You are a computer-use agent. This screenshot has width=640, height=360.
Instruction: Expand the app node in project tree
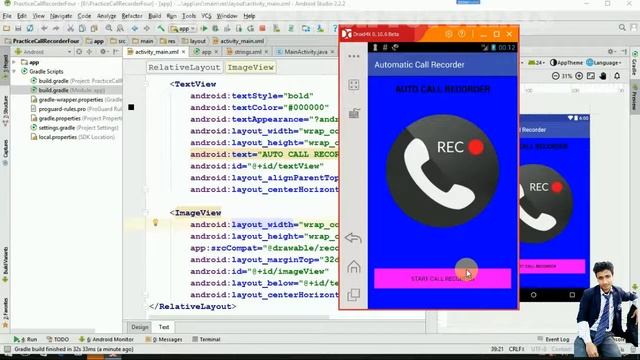tap(15, 62)
